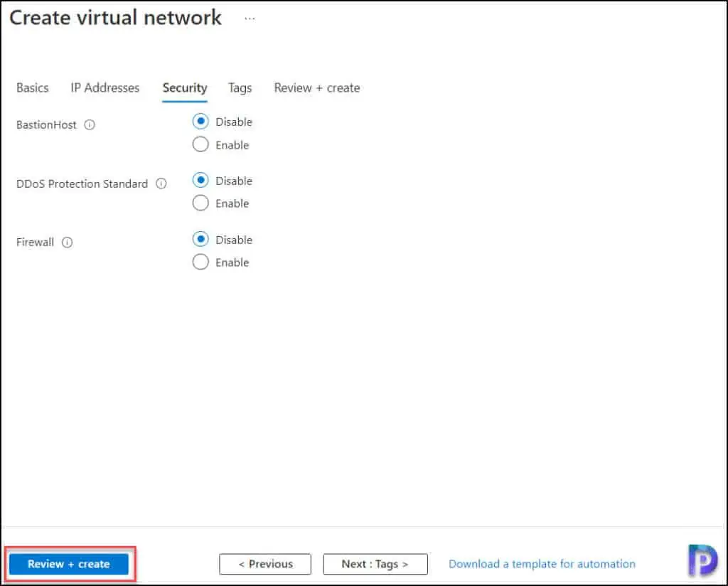Select Enable for Firewall

(200, 262)
